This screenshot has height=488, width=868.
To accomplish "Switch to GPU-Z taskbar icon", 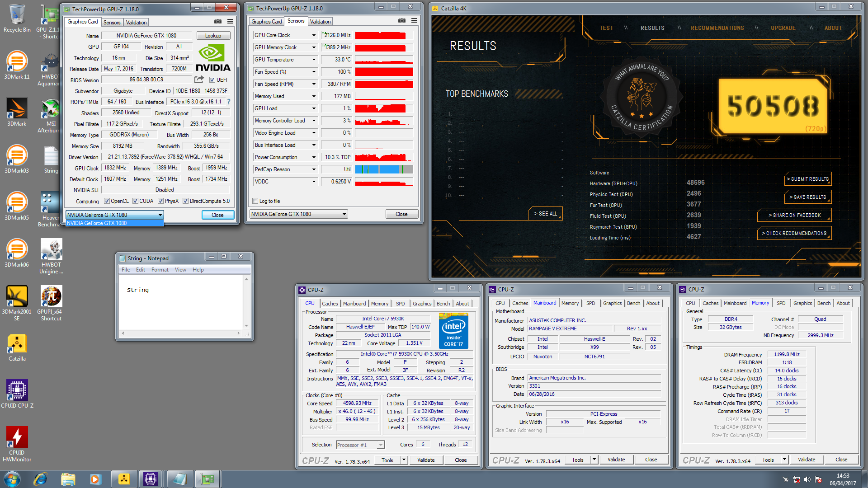I will [207, 479].
